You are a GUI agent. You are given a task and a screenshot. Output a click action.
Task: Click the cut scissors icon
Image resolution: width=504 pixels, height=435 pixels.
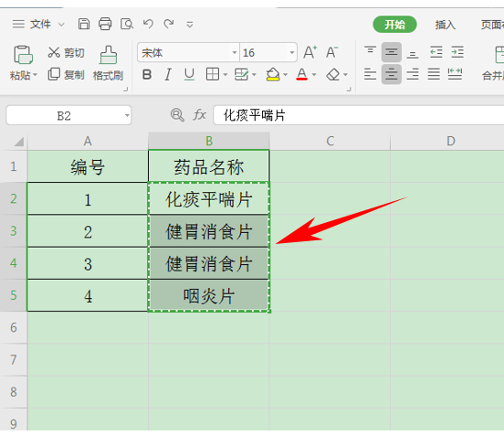pyautogui.click(x=54, y=52)
